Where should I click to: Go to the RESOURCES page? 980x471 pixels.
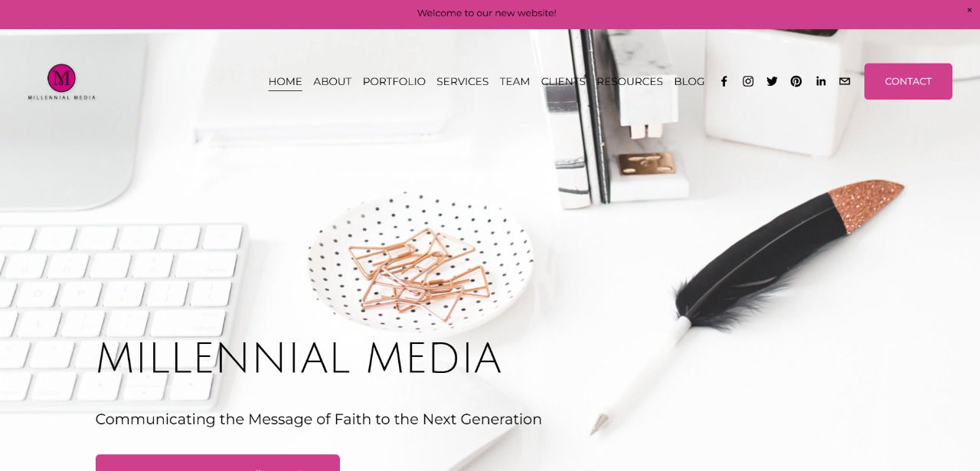coord(630,81)
